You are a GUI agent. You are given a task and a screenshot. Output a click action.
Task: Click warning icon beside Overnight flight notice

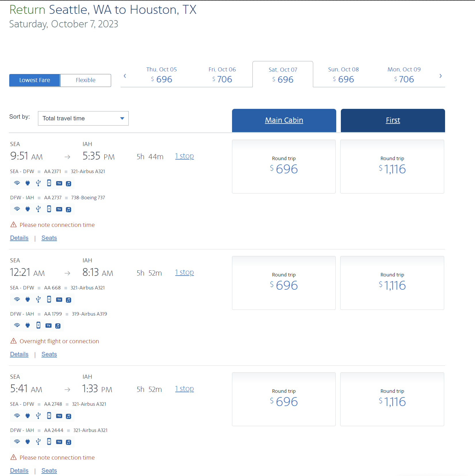(14, 341)
